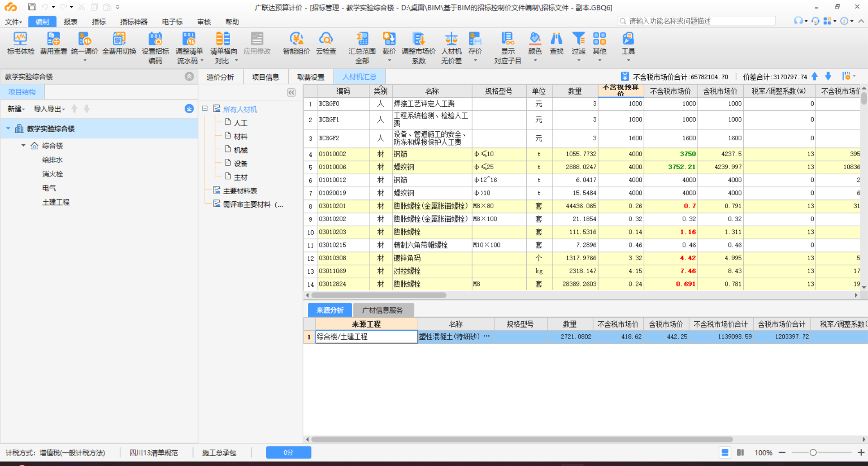Select 主要材料表 tree item

tap(240, 190)
